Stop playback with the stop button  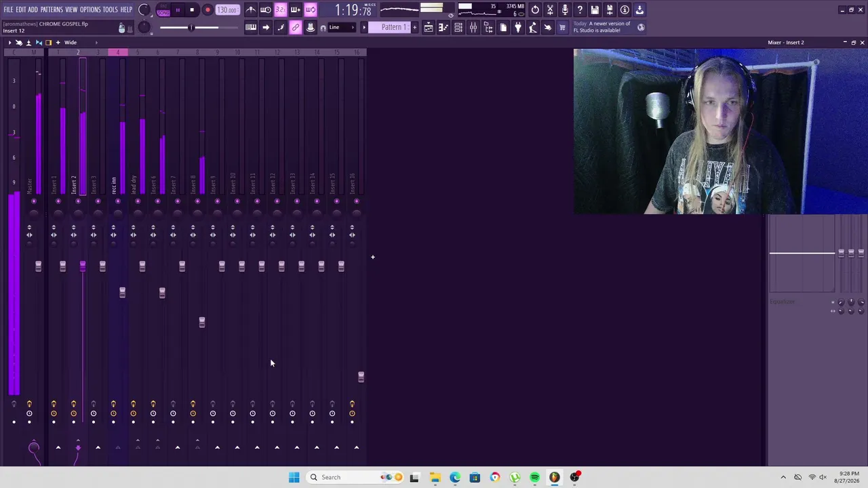click(x=193, y=10)
